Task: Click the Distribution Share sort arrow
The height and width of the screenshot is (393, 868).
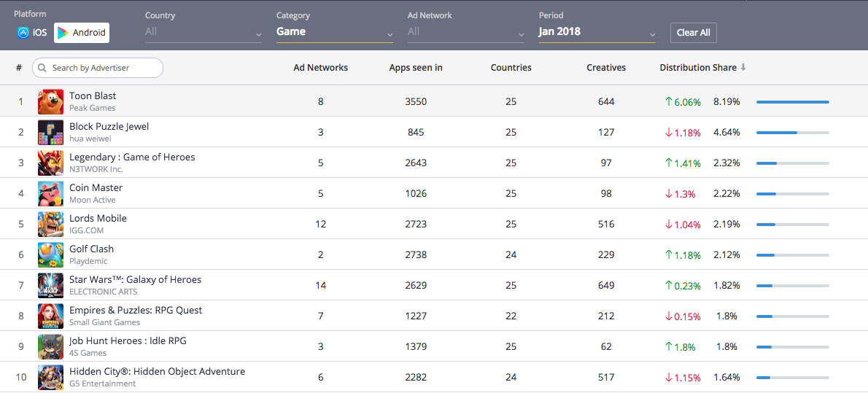Action: pyautogui.click(x=743, y=68)
